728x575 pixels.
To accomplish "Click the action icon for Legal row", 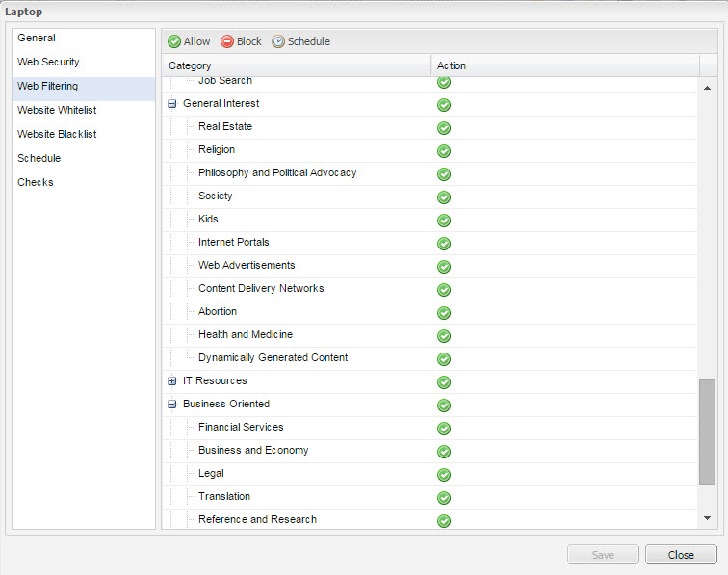I will (444, 475).
